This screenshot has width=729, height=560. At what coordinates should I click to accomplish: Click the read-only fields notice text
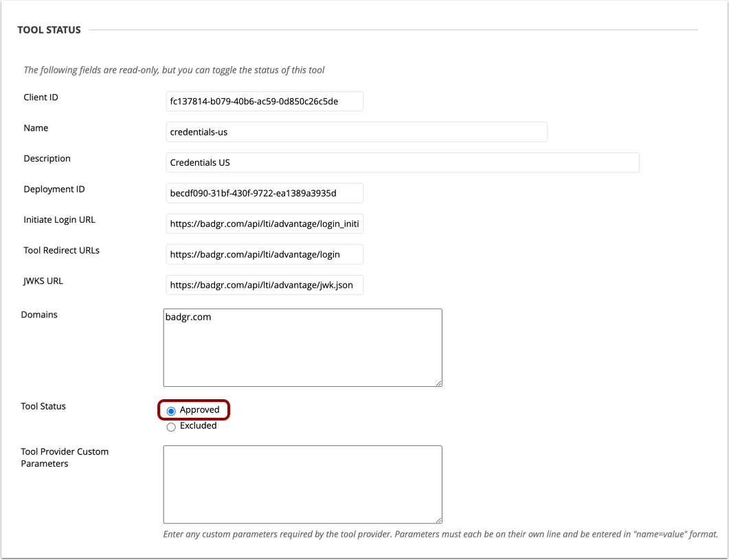click(x=173, y=69)
